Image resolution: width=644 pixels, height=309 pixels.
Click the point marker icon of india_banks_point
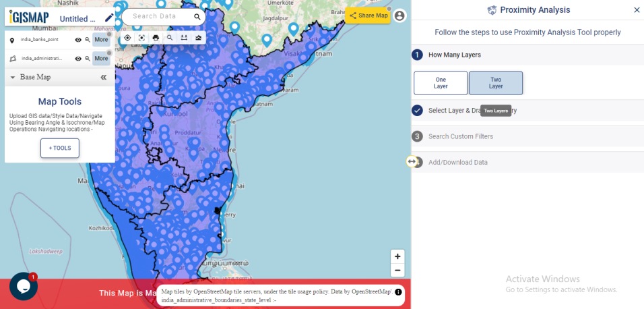[12, 40]
